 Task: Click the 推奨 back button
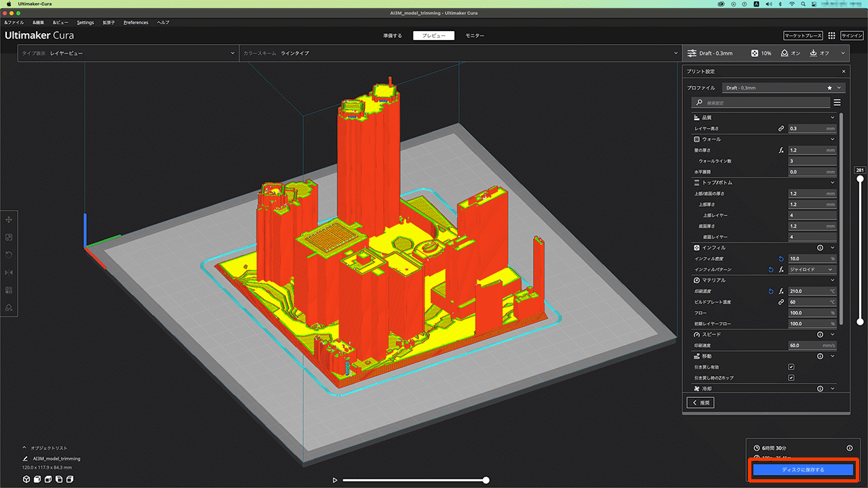point(701,403)
